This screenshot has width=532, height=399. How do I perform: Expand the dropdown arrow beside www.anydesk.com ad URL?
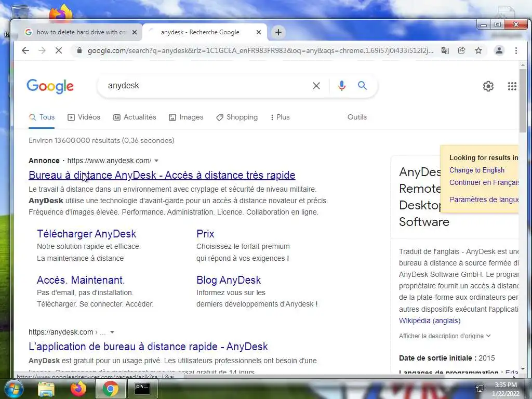tap(156, 161)
